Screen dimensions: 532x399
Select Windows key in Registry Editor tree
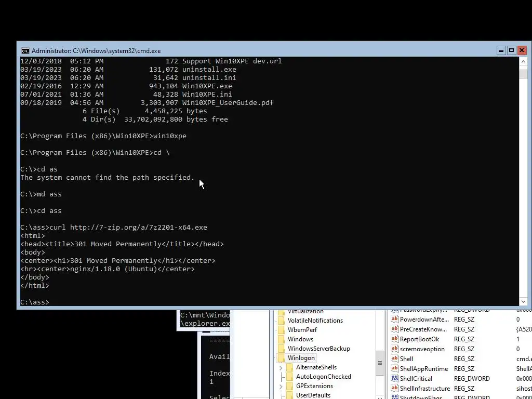pyautogui.click(x=300, y=339)
